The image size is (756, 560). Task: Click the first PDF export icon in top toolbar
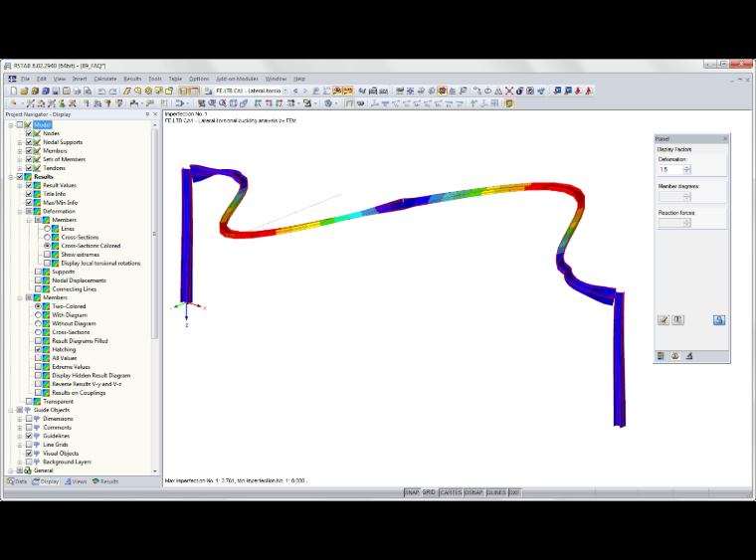click(578, 91)
